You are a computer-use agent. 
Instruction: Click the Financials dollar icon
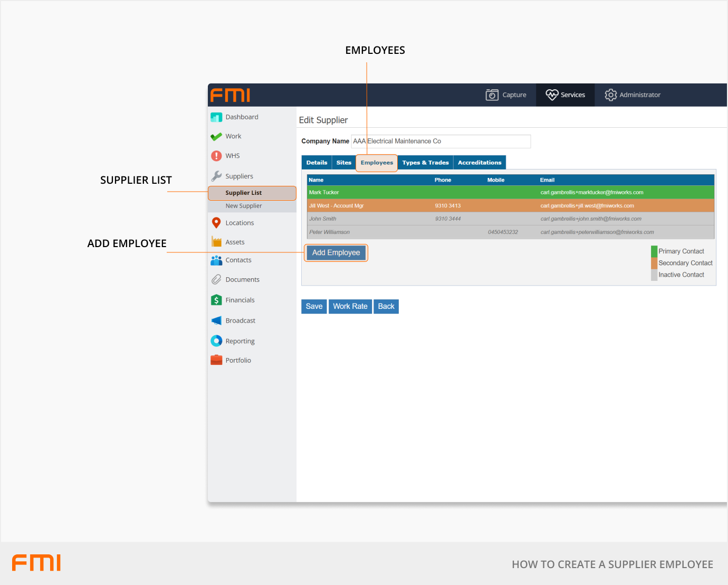pyautogui.click(x=216, y=300)
